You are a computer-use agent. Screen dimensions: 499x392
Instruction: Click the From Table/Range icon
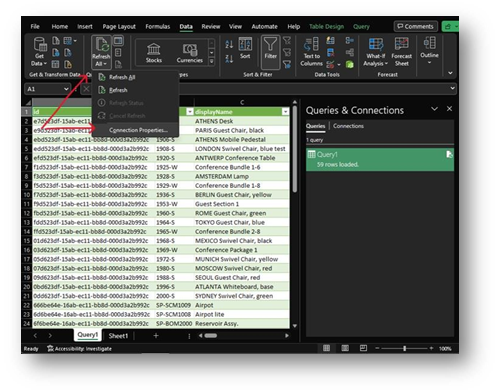[x=56, y=64]
